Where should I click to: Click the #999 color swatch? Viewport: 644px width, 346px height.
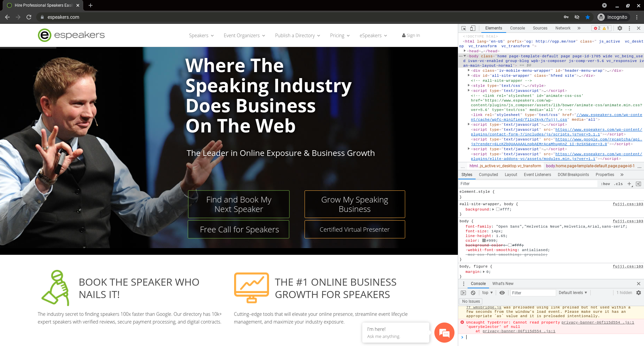click(484, 240)
